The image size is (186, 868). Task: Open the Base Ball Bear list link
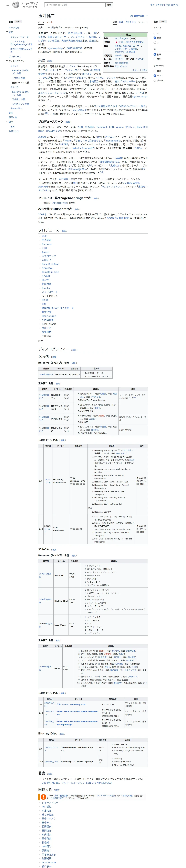click(50, 264)
